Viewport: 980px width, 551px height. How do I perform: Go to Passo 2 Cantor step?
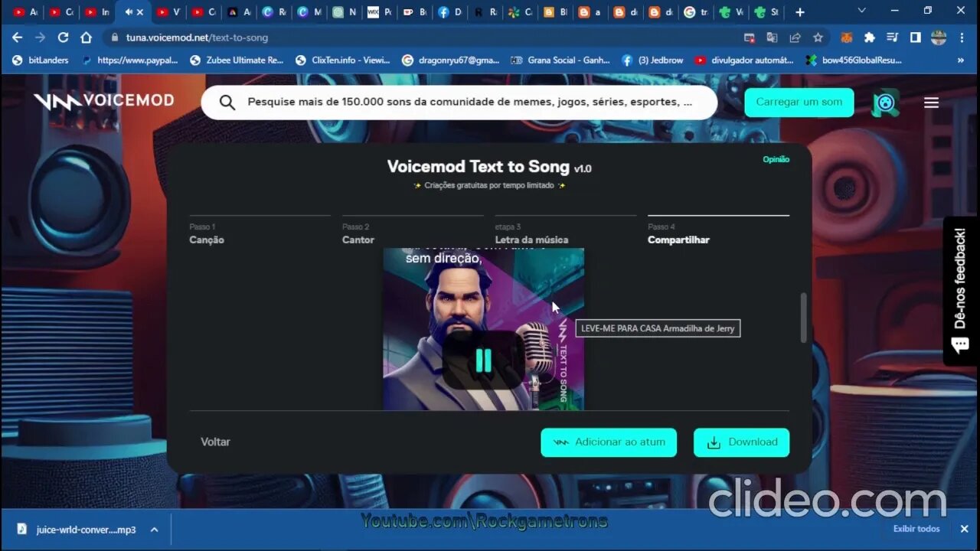click(413, 233)
